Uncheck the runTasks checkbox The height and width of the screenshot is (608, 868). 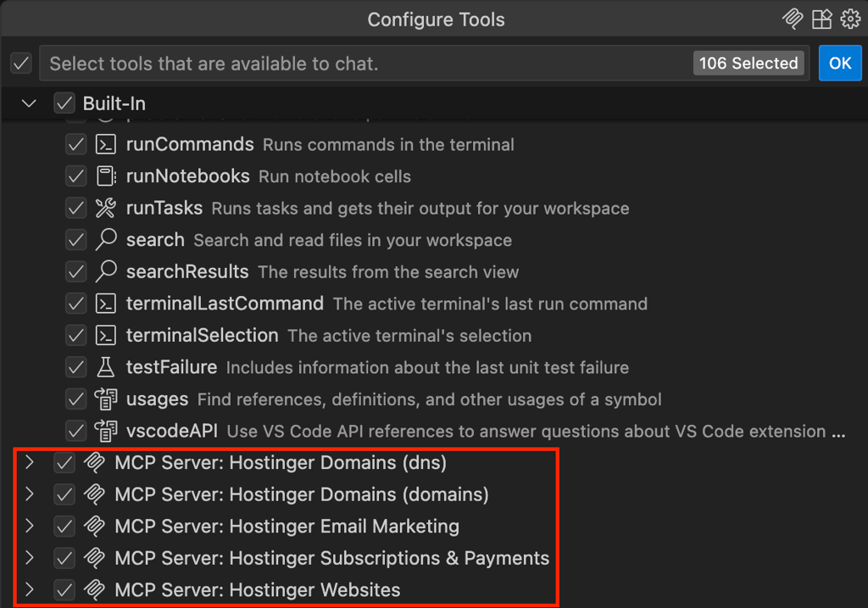pos(75,209)
